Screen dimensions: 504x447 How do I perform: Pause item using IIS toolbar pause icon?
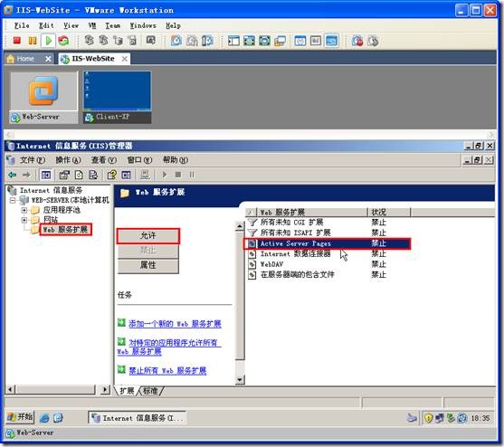[x=192, y=175]
